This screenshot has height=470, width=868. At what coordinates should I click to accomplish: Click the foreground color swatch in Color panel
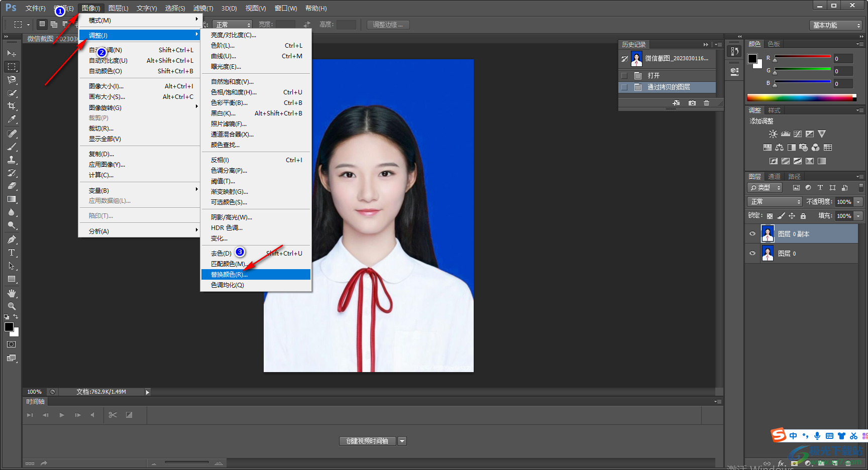(x=752, y=59)
